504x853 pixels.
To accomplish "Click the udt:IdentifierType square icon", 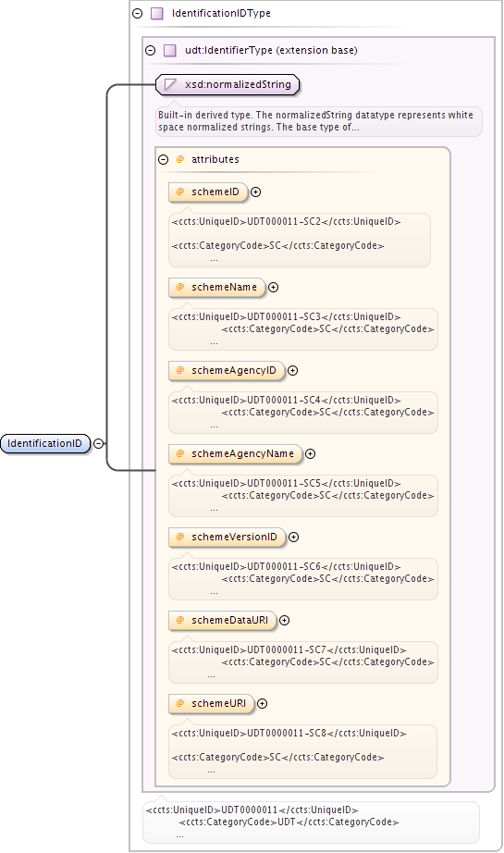I will tap(170, 51).
